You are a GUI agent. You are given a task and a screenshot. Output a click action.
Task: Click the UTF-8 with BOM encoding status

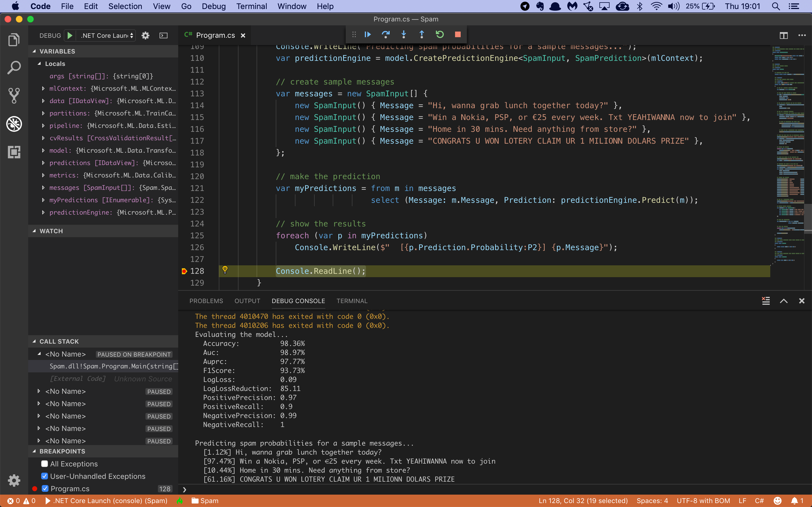[x=703, y=501]
